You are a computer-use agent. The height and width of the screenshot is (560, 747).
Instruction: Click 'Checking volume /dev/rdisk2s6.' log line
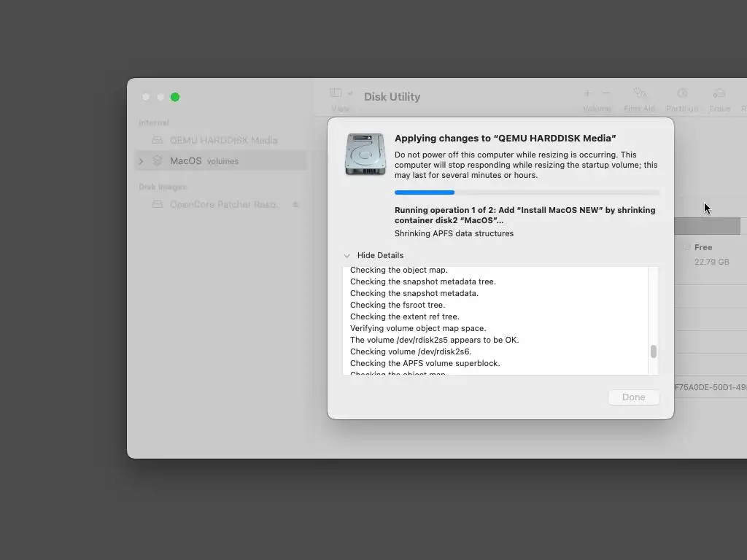[x=411, y=351]
